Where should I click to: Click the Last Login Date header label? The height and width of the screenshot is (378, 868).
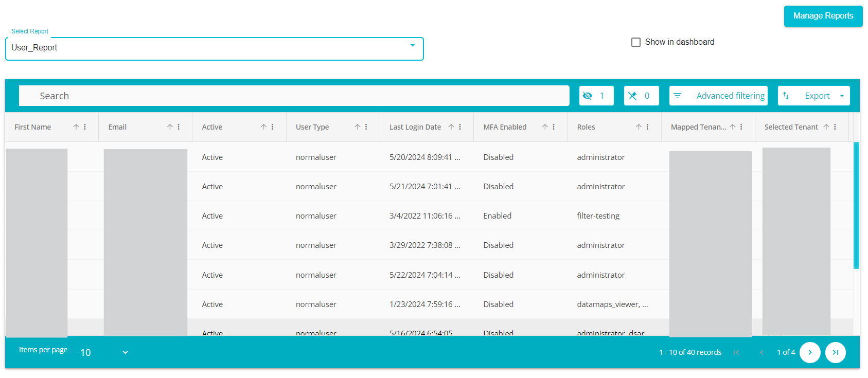pyautogui.click(x=415, y=127)
